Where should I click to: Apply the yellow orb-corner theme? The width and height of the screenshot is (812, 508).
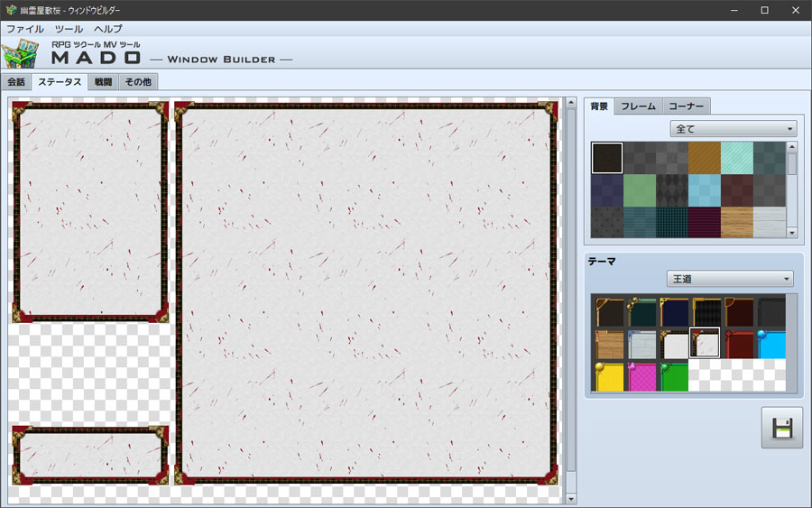(610, 376)
